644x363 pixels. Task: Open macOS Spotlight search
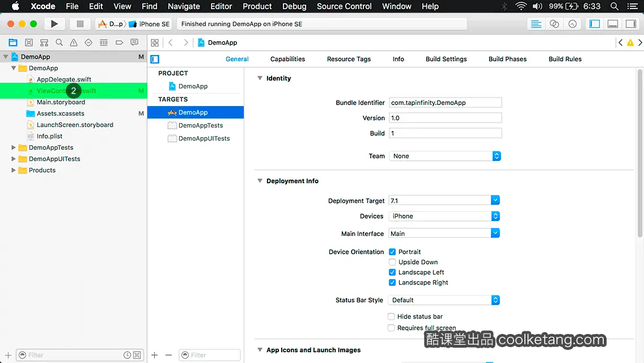point(615,6)
